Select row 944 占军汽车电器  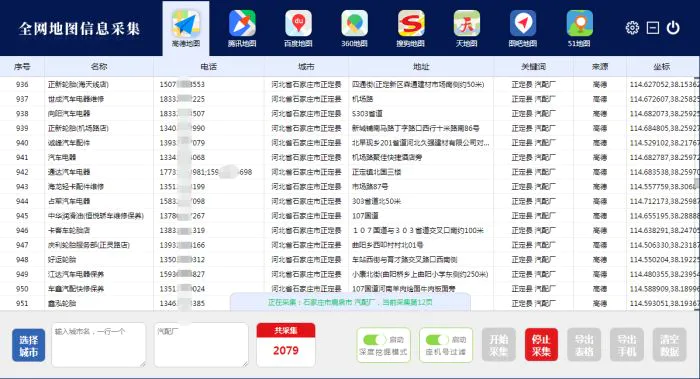(350, 201)
